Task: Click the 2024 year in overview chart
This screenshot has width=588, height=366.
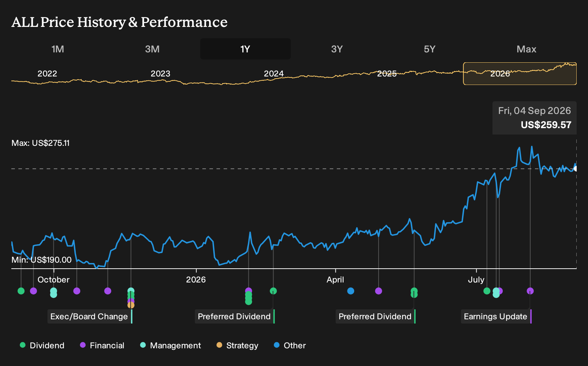Action: pyautogui.click(x=273, y=74)
